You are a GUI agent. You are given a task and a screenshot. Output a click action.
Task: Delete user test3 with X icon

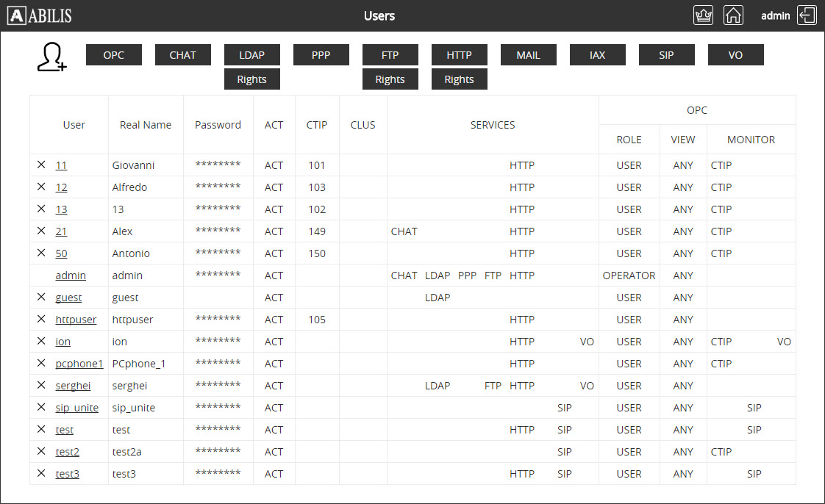(x=41, y=474)
